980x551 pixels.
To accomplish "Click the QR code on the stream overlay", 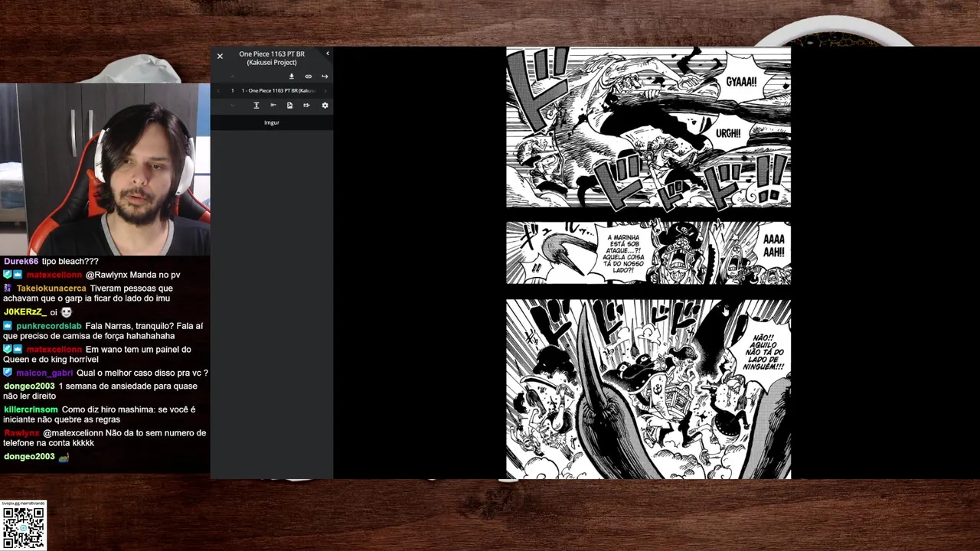I will click(24, 527).
